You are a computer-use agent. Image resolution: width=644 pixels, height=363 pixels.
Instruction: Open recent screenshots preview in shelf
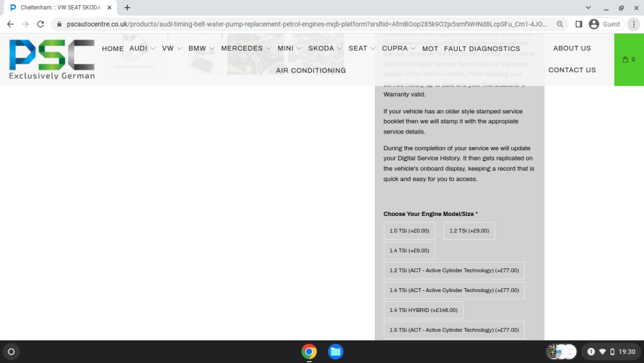(561, 352)
